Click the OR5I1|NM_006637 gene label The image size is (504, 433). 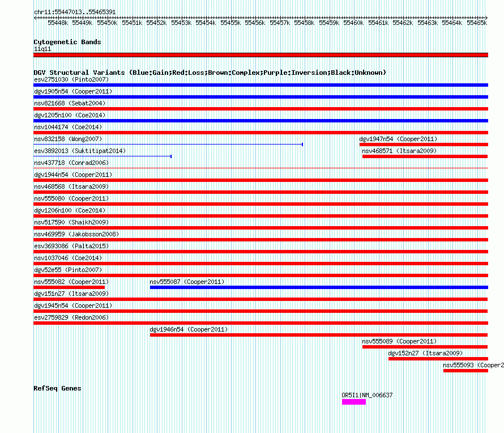click(x=367, y=395)
